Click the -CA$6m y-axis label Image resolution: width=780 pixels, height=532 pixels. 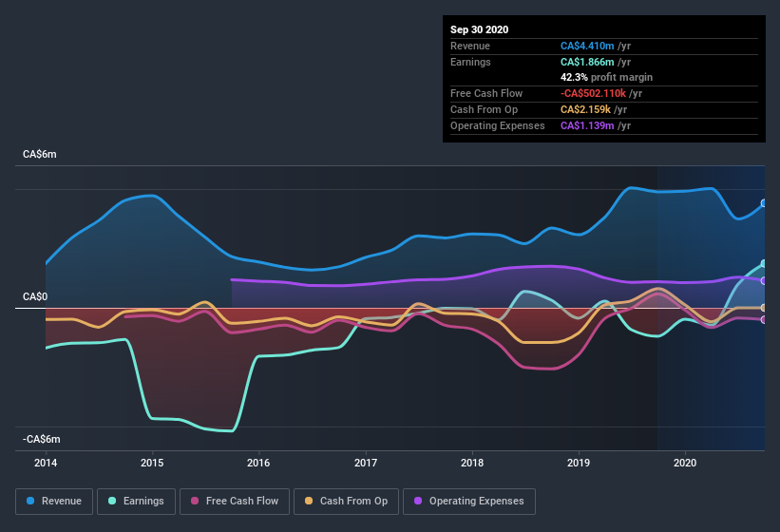tap(41, 439)
